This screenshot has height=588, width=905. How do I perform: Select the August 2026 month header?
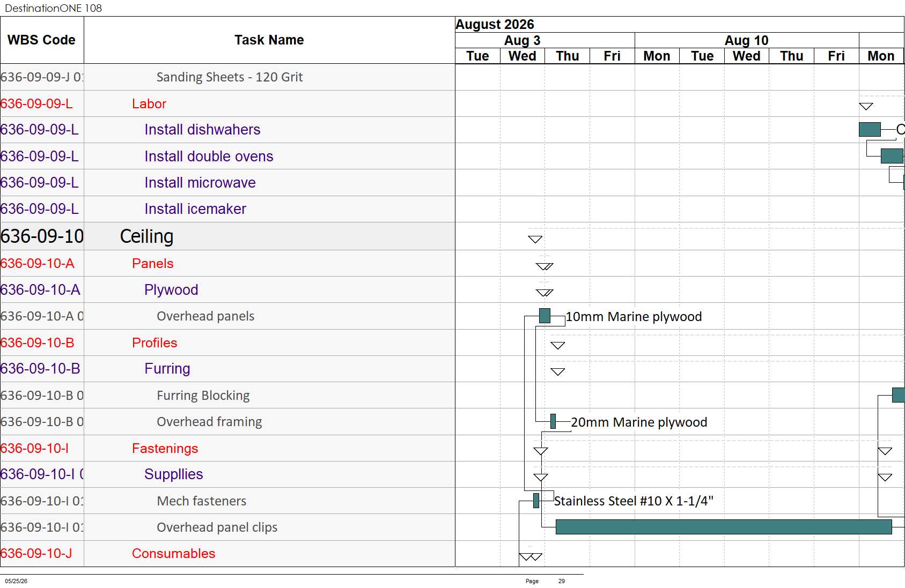pyautogui.click(x=495, y=25)
